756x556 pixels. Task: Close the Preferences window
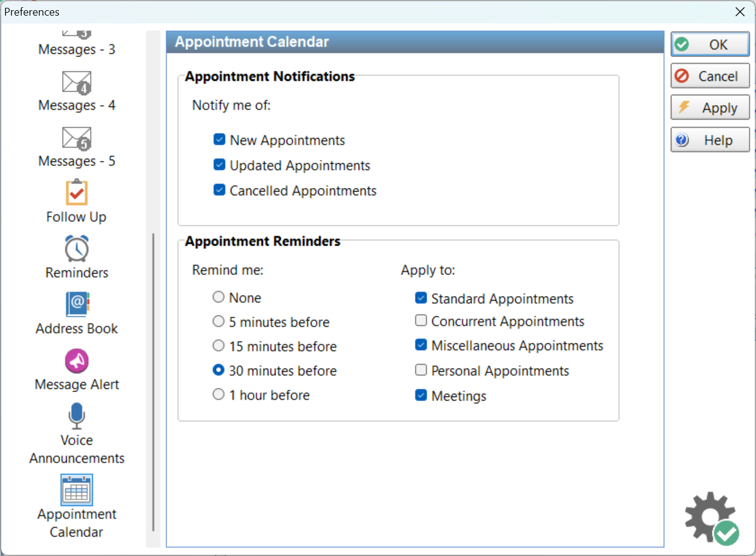(x=740, y=11)
